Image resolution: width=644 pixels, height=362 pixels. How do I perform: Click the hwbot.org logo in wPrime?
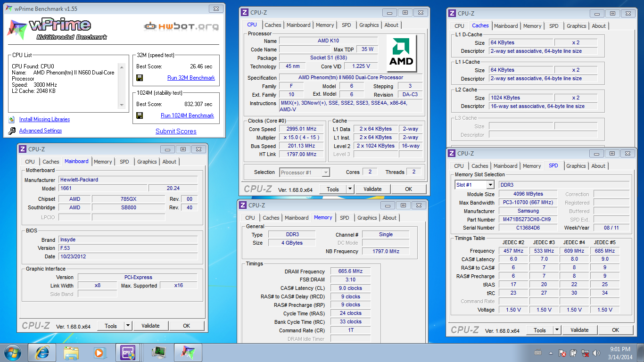pyautogui.click(x=182, y=26)
